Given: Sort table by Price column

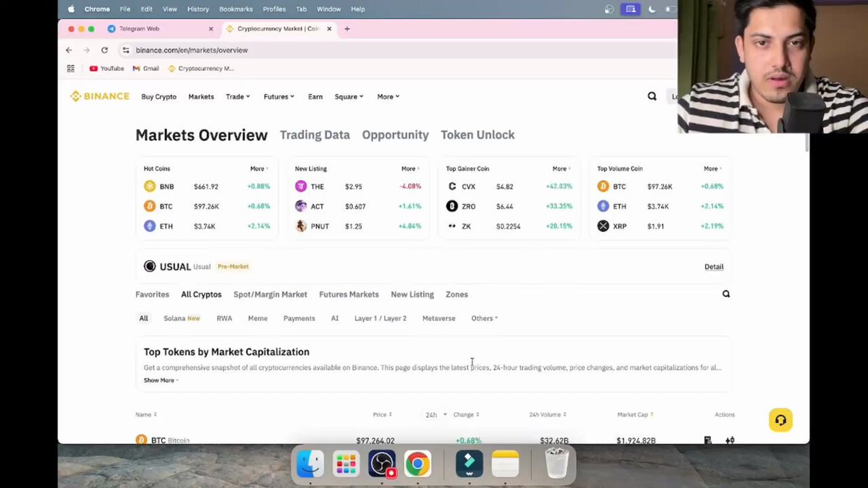Looking at the screenshot, I should (x=382, y=415).
